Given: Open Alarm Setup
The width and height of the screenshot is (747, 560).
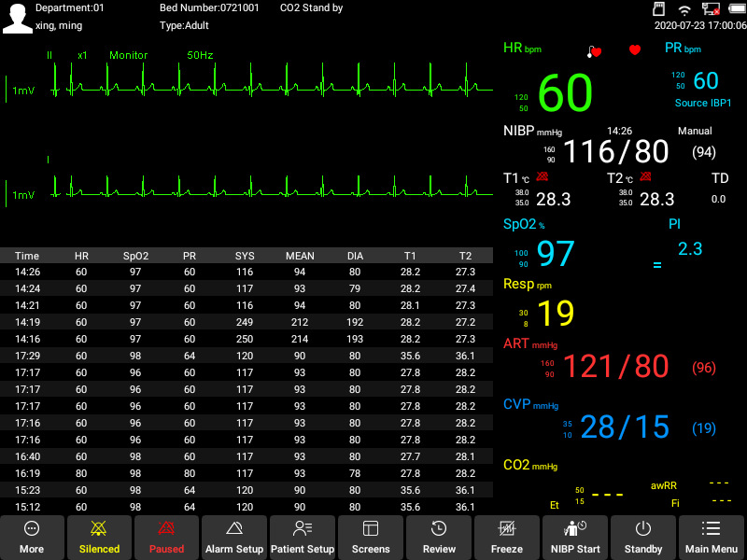Looking at the screenshot, I should pos(234,538).
